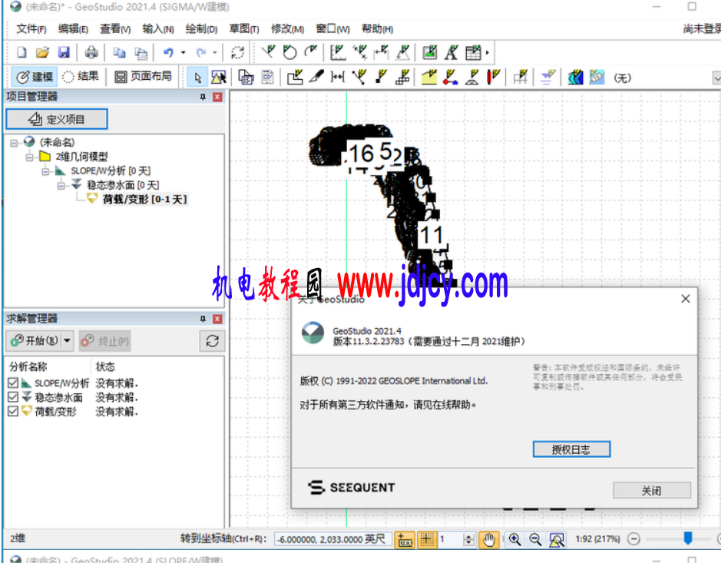Switch to 建模 mode
The image size is (728, 563).
pyautogui.click(x=35, y=77)
